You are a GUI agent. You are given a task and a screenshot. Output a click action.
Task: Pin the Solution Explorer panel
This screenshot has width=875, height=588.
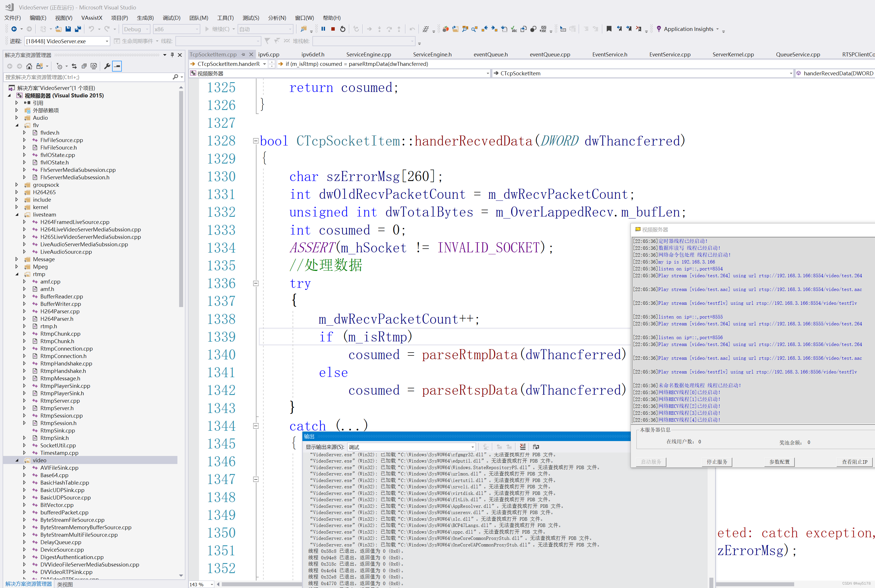(x=172, y=55)
